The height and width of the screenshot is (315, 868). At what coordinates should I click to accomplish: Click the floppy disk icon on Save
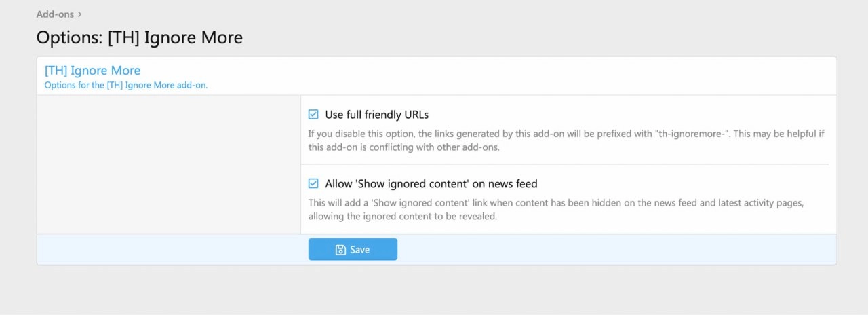[x=341, y=250]
